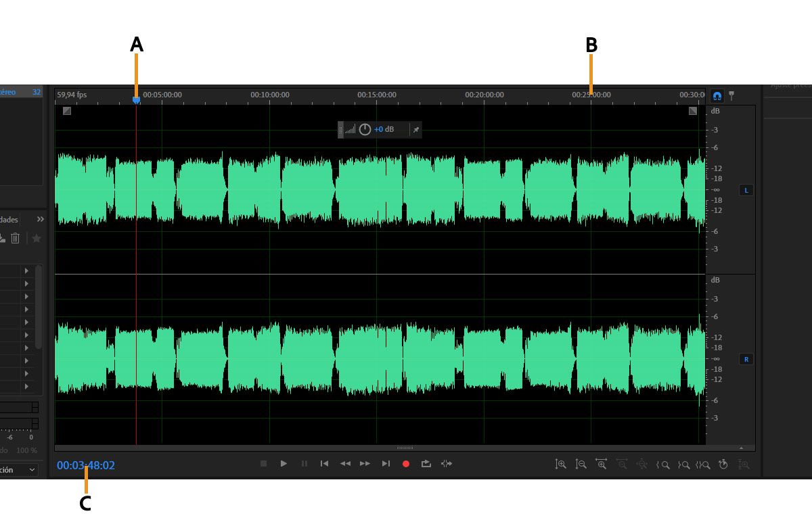
Task: Click the timecode display 00:03:48:02
Action: click(x=86, y=465)
